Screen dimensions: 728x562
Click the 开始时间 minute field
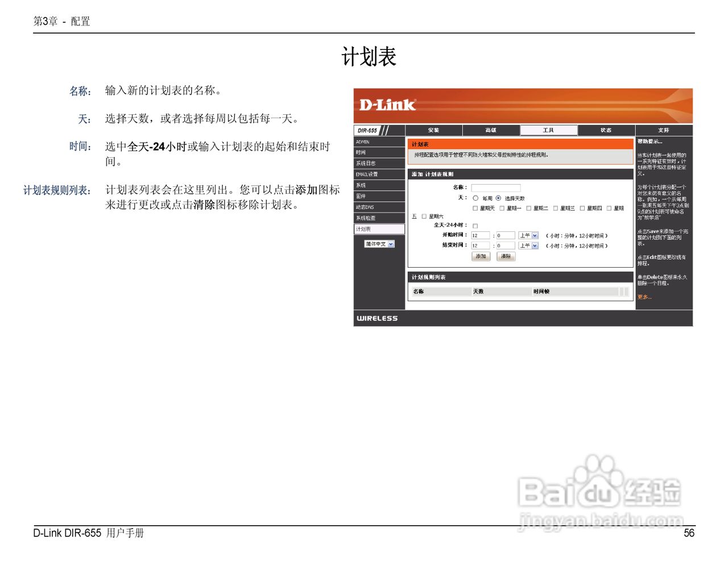tap(506, 235)
